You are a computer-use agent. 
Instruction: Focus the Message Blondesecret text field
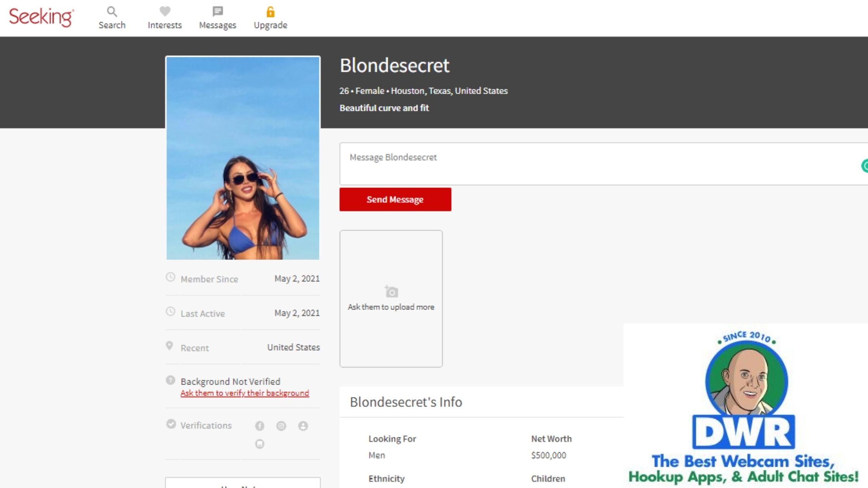(604, 164)
